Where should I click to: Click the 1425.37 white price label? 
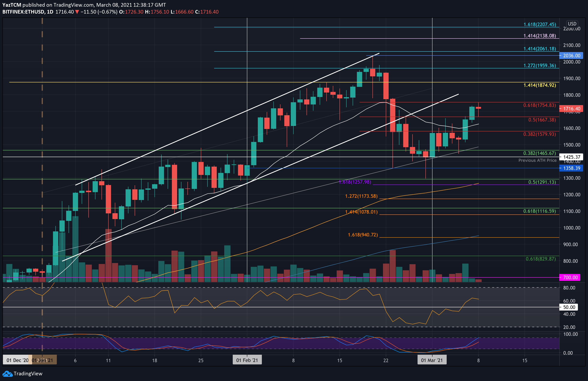[x=571, y=157]
